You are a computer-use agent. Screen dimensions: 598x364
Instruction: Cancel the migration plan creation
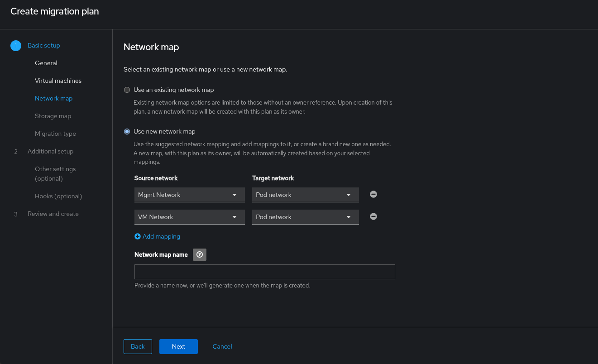tap(222, 346)
